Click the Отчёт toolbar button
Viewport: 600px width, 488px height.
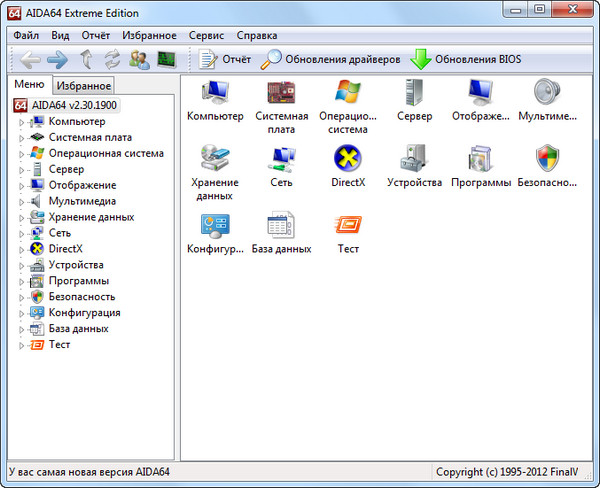click(225, 59)
